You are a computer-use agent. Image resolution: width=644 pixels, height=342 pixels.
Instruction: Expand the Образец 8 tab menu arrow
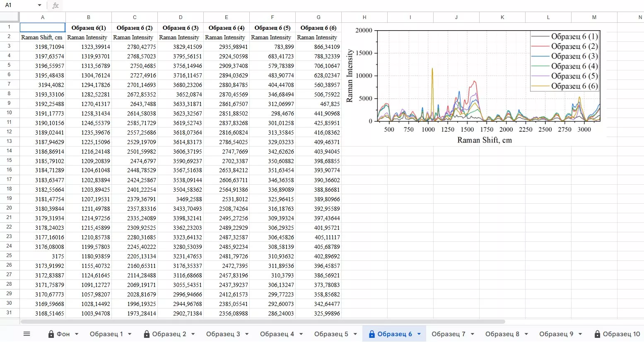526,334
